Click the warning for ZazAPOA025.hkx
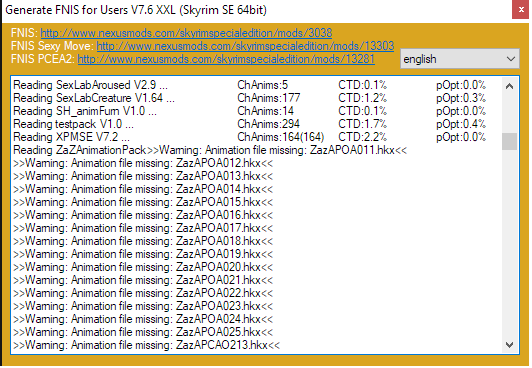532x368 pixels. point(143,332)
